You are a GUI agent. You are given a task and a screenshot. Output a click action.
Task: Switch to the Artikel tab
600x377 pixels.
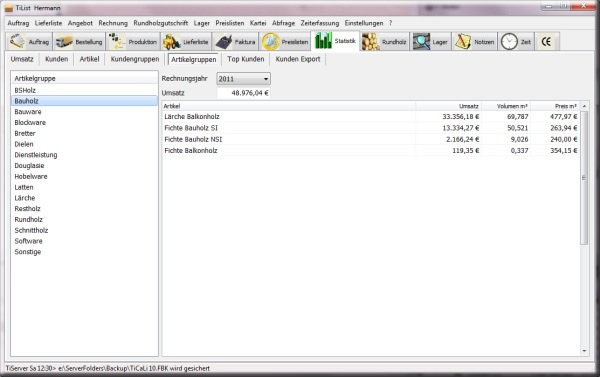(89, 59)
